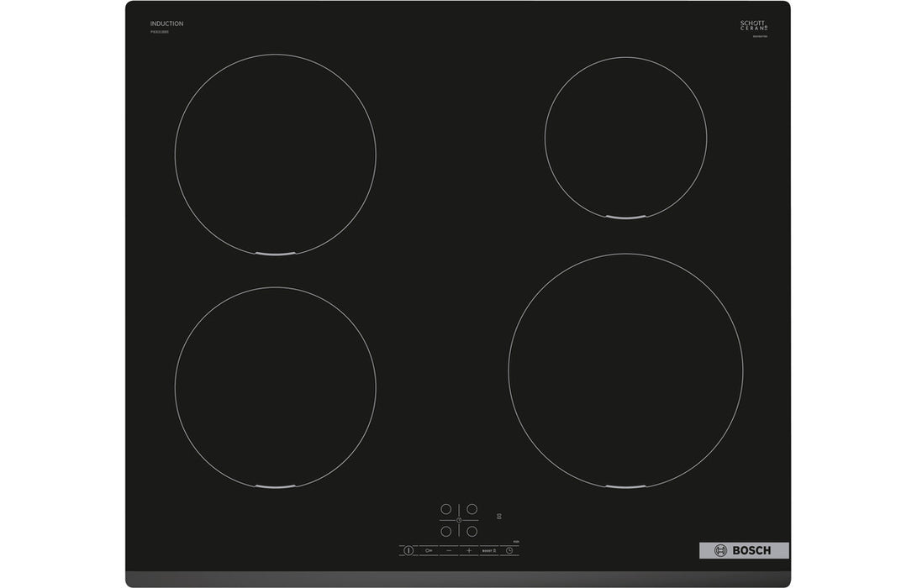Tap the key lock (childproof) control
This screenshot has height=588, width=917.
(427, 550)
